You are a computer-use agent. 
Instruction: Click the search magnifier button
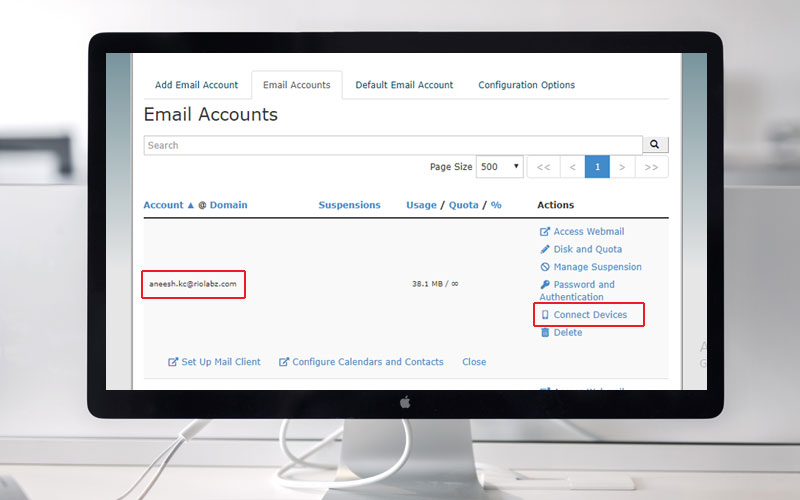(655, 145)
